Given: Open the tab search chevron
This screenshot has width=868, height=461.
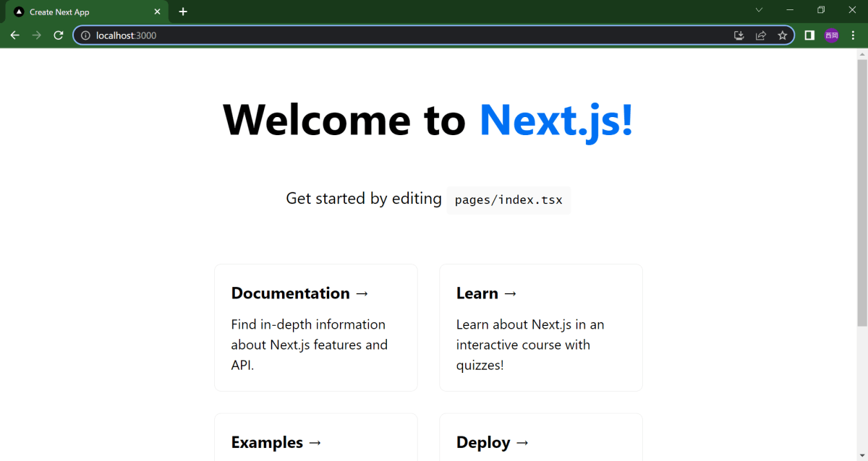Looking at the screenshot, I should (759, 10).
